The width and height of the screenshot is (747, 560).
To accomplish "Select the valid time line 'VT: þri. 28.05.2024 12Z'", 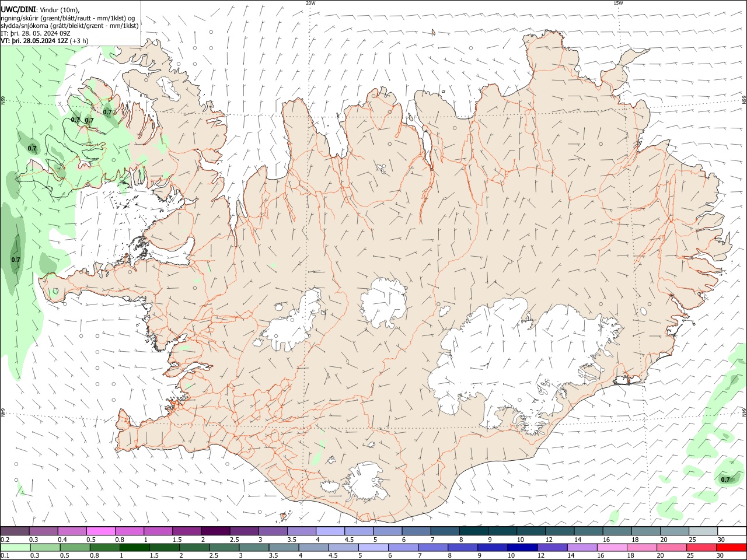I will 34,41.
